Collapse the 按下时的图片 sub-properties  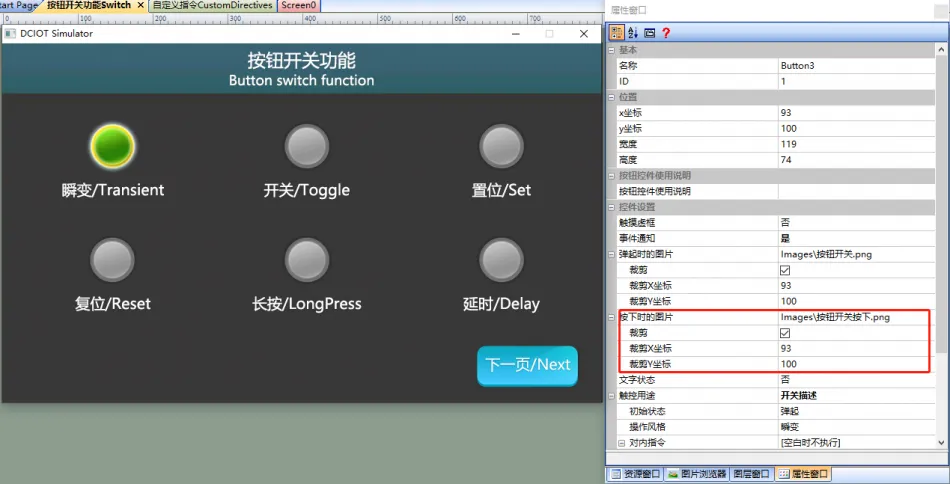611,317
